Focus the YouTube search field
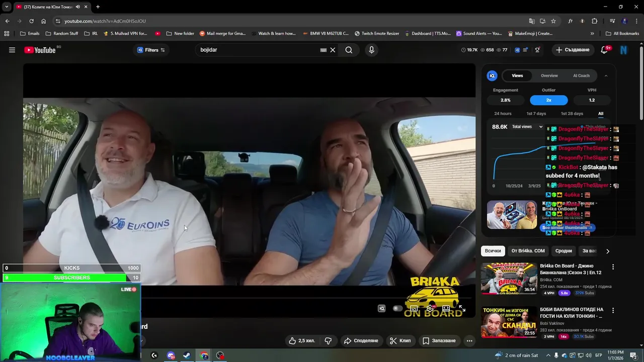The width and height of the screenshot is (644, 362). pos(259,50)
